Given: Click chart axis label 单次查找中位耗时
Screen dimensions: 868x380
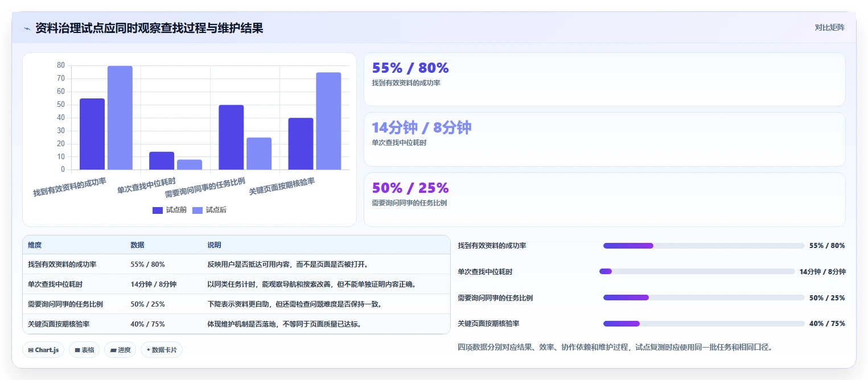Looking at the screenshot, I should point(146,185).
